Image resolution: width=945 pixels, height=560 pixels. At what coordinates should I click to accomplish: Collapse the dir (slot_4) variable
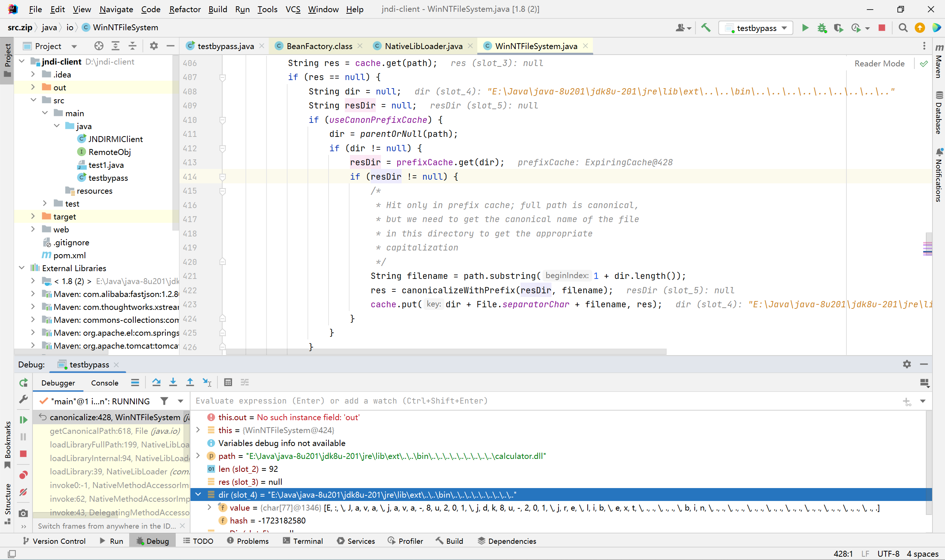click(x=198, y=494)
